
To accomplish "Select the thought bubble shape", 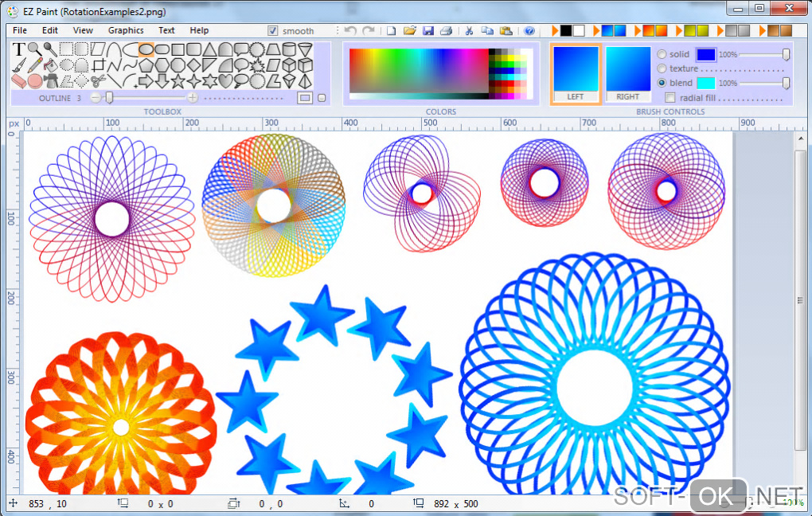I will pos(241,80).
